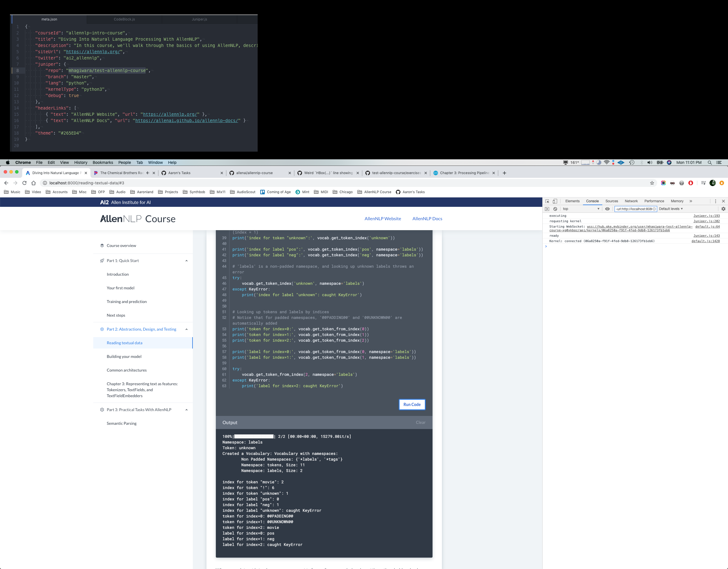Create a live expression with the eye icon
This screenshot has width=728, height=569.
point(608,209)
